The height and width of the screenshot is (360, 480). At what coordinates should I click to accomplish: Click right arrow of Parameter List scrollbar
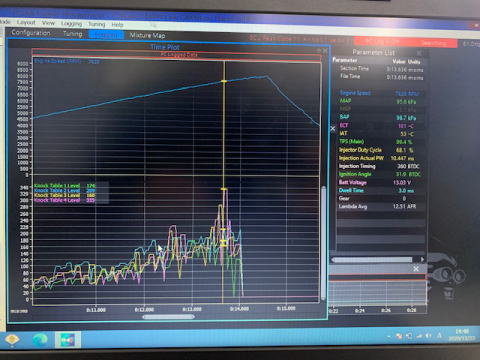click(x=422, y=259)
